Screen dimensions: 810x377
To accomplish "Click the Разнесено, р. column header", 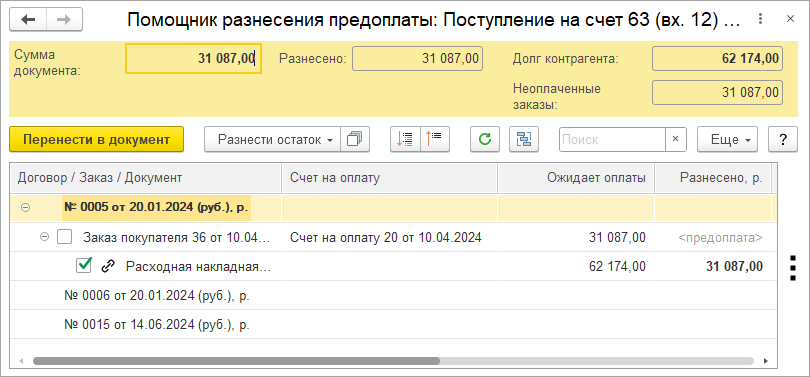I will click(713, 178).
